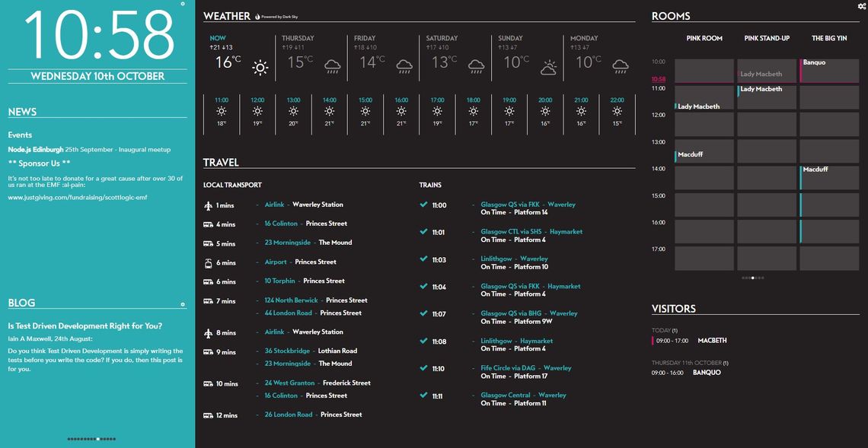Click the 10:58 current time marker in Rooms
Screen dimensions: 868x448
click(x=659, y=79)
